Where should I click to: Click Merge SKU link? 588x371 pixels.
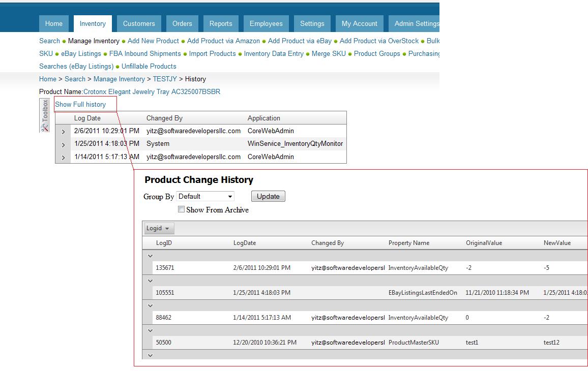click(x=329, y=53)
